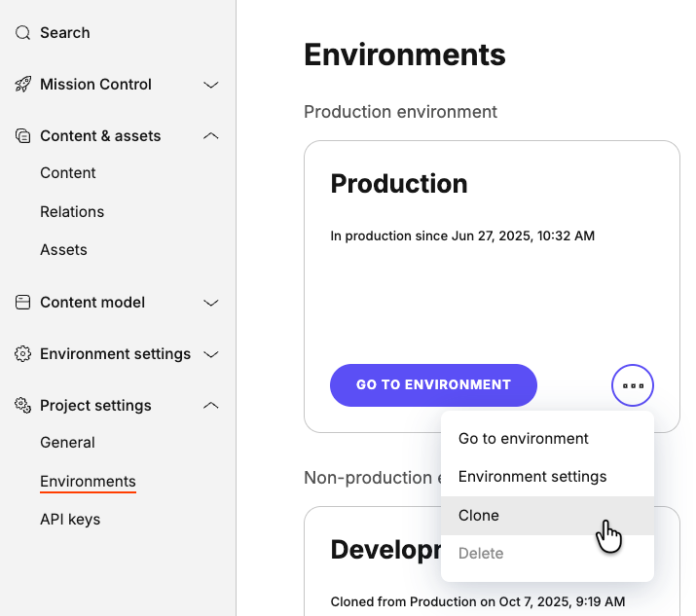Click the Search label in sidebar
696x616 pixels.
[65, 33]
